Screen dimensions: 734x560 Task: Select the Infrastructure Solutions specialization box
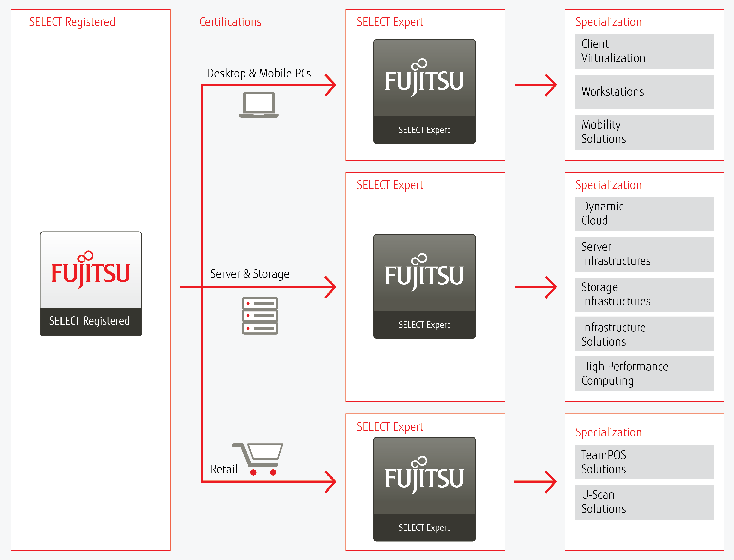(x=644, y=334)
